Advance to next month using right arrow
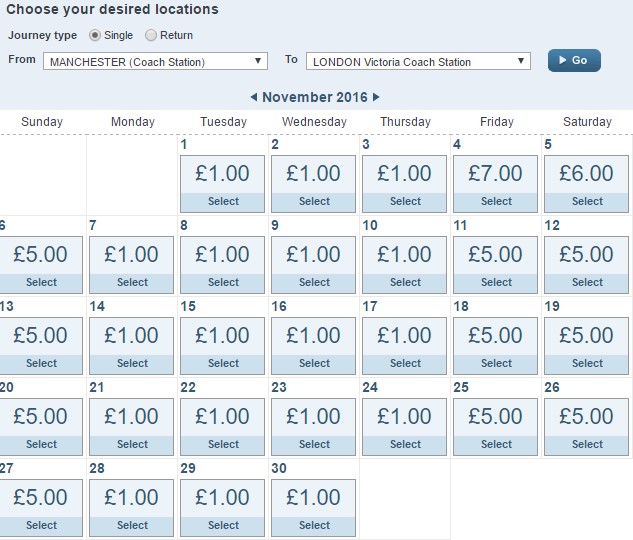Image resolution: width=633 pixels, height=540 pixels. tap(376, 97)
